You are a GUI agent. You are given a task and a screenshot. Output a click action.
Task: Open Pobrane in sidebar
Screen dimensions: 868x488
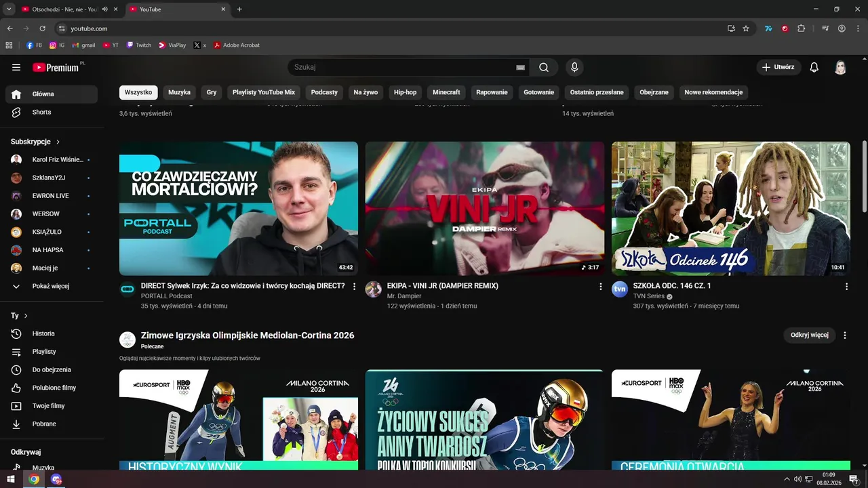click(52, 424)
